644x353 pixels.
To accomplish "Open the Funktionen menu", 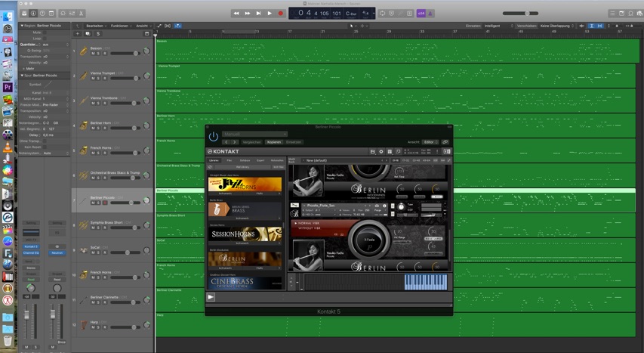I will (x=121, y=26).
